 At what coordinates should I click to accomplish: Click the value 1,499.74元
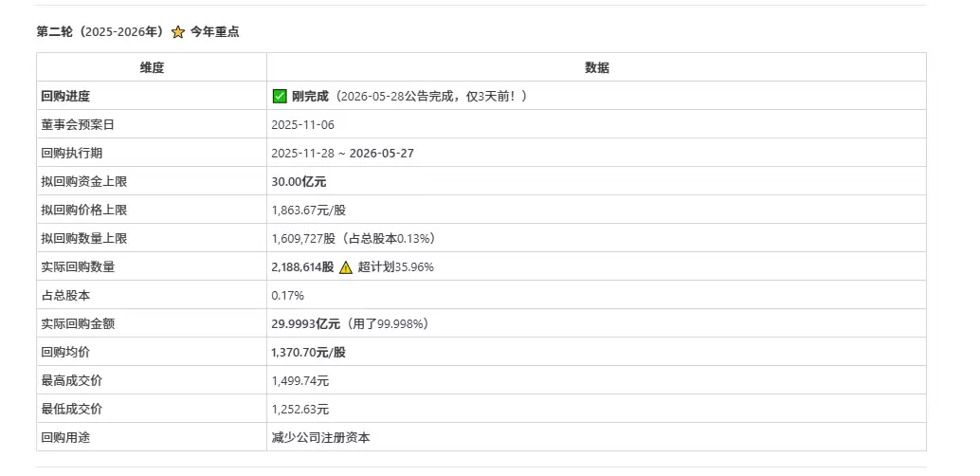300,381
